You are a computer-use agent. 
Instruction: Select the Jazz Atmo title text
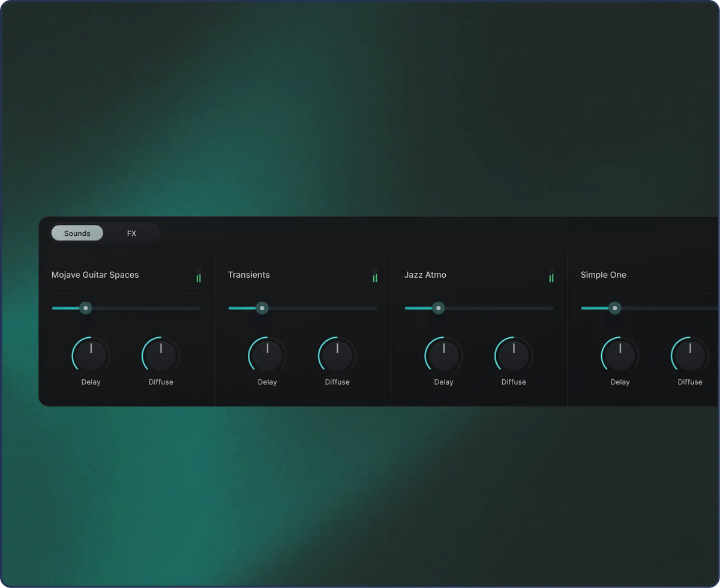click(425, 275)
